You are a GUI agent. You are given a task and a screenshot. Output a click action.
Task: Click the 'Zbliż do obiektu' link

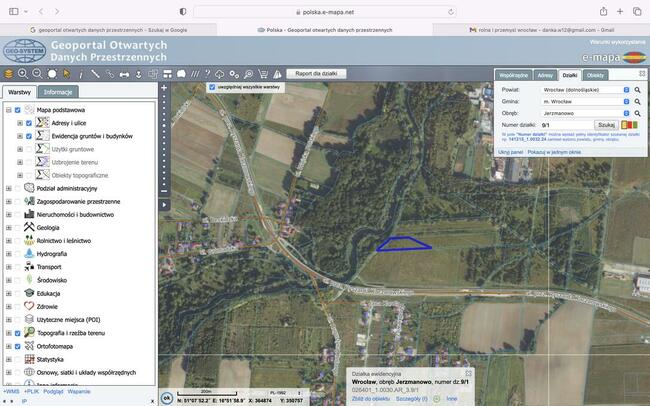click(370, 398)
